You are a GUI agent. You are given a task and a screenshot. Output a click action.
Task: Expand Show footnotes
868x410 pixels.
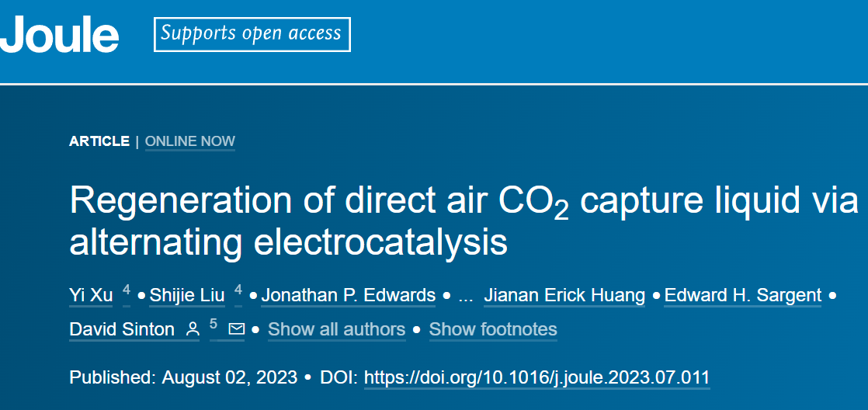(493, 330)
